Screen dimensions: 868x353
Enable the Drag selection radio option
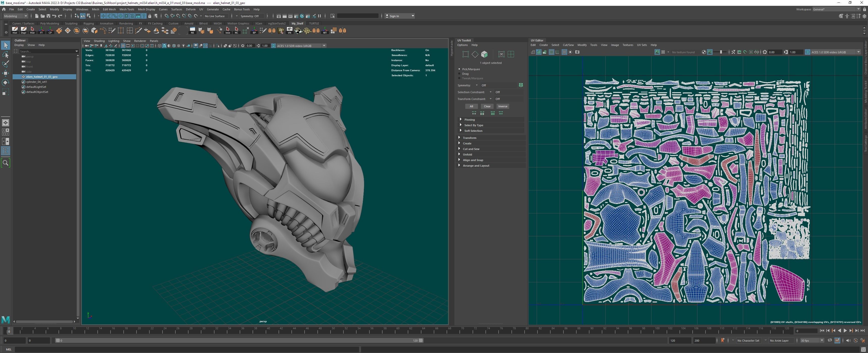[459, 73]
